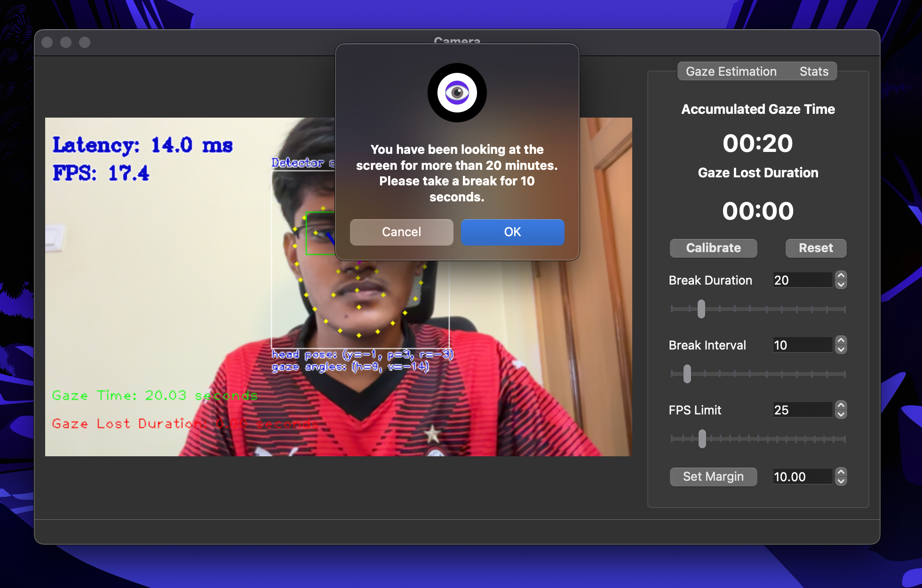Cancel the break reminder dialog

pos(401,232)
